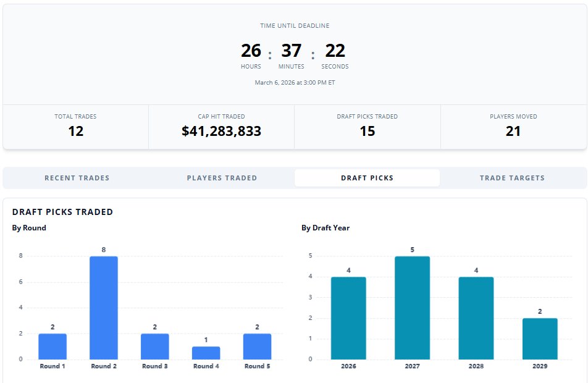Image resolution: width=588 pixels, height=383 pixels.
Task: Click the Total Trades stat card
Action: [75, 127]
